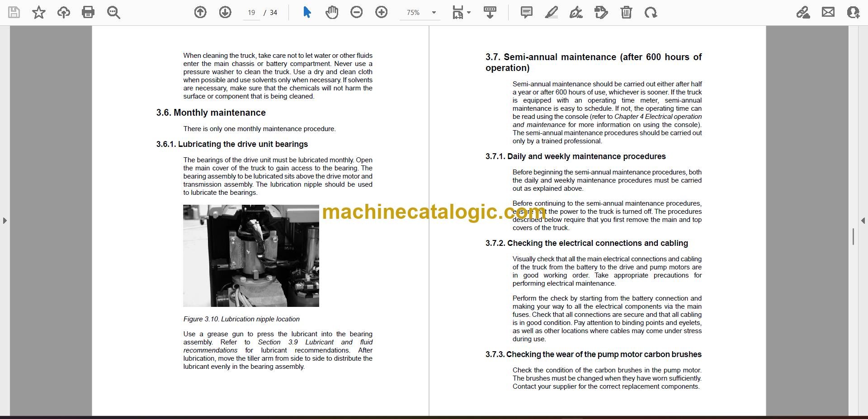The height and width of the screenshot is (419, 868).
Task: Click the lubrication nipple location photo
Action: pos(251,256)
